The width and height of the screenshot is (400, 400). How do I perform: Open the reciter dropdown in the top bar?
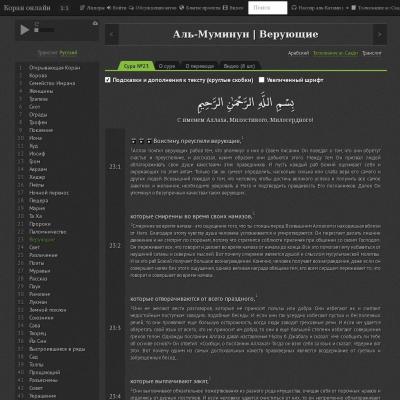[x=320, y=7]
